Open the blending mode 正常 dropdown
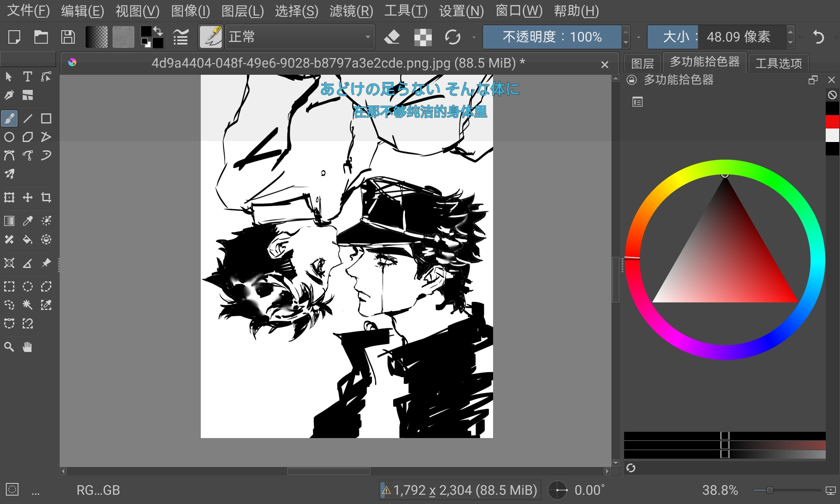This screenshot has width=840, height=504. [300, 37]
